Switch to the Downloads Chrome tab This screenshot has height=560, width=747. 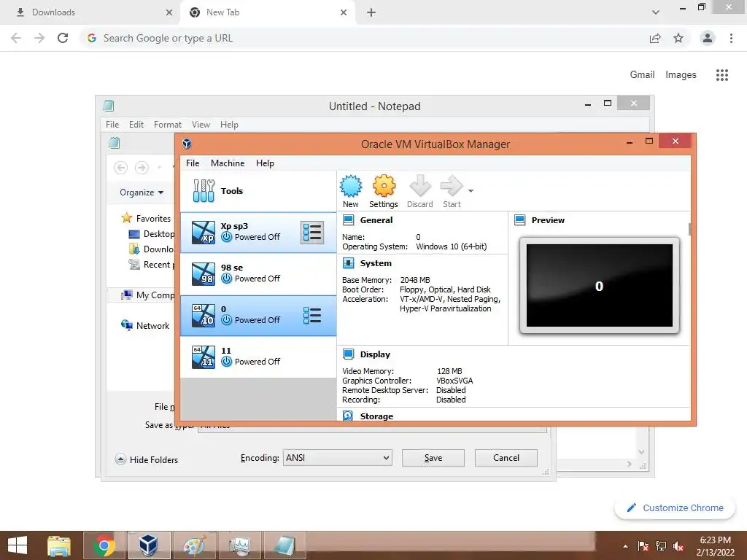point(90,12)
